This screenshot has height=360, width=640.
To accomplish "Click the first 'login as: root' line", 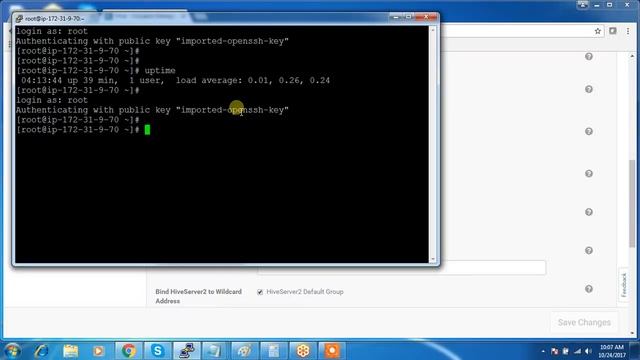I will coord(52,31).
